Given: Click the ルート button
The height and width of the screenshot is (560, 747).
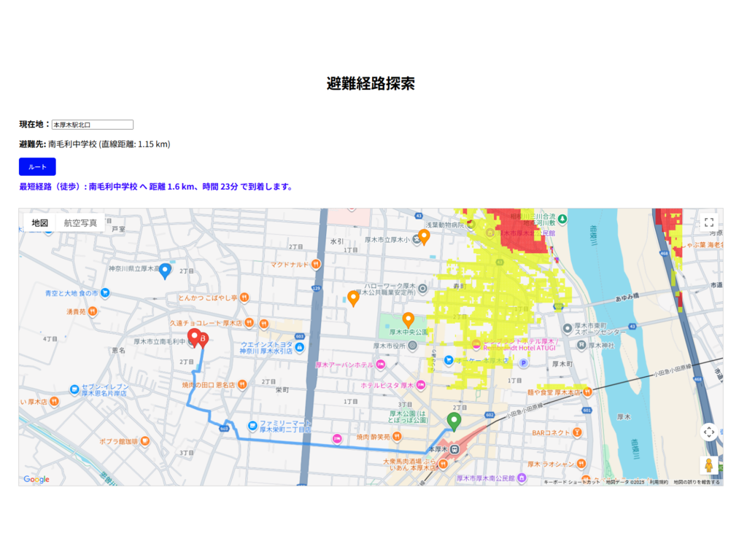Looking at the screenshot, I should (37, 167).
